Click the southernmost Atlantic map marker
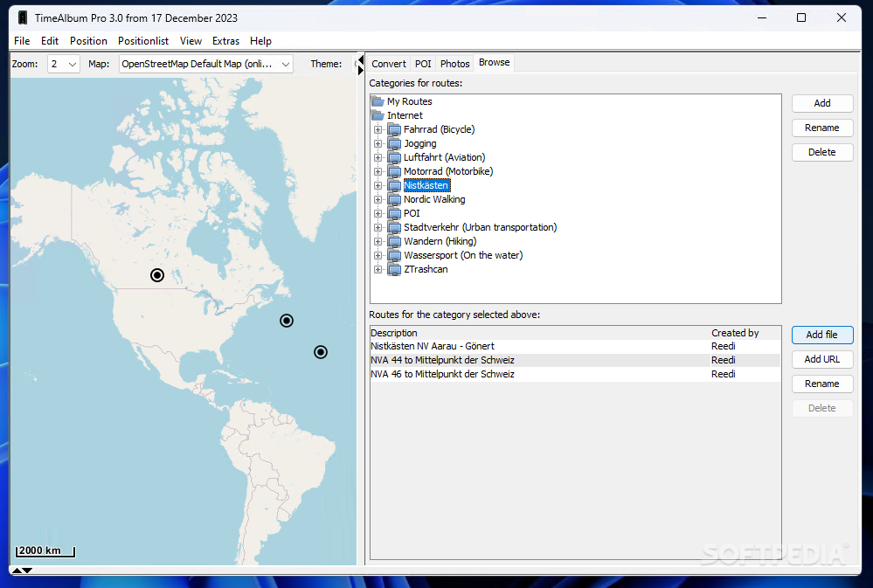This screenshot has height=588, width=873. pos(321,352)
